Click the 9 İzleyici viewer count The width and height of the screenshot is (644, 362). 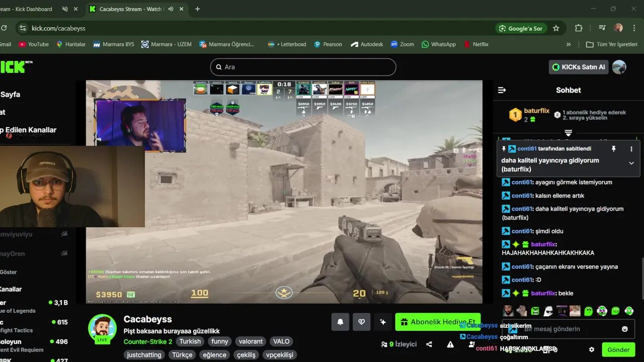point(399,344)
